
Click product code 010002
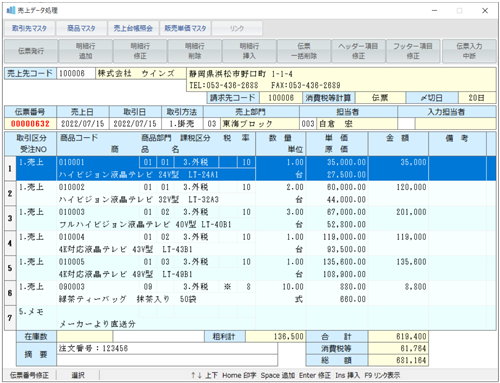(x=72, y=187)
